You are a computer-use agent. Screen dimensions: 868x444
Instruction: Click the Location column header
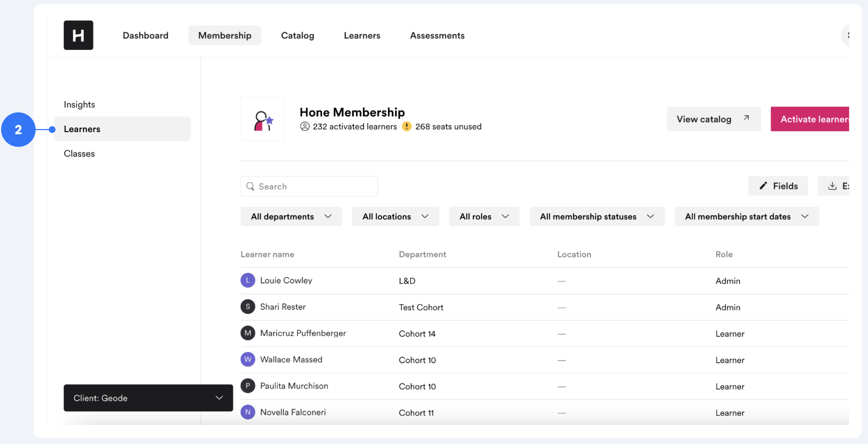[574, 254]
